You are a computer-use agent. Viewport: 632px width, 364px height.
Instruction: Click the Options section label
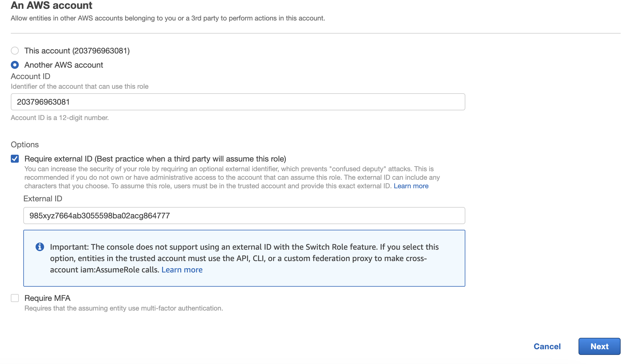pyautogui.click(x=25, y=144)
